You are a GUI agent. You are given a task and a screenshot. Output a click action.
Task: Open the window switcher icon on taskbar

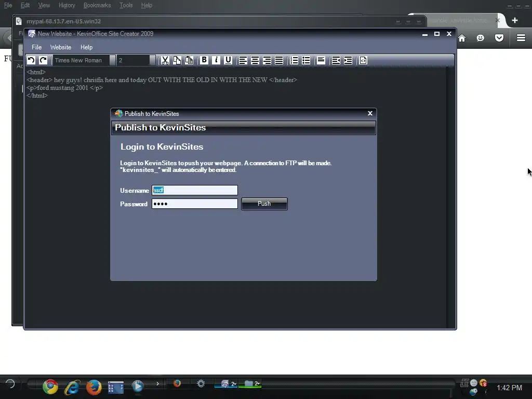pos(116,387)
